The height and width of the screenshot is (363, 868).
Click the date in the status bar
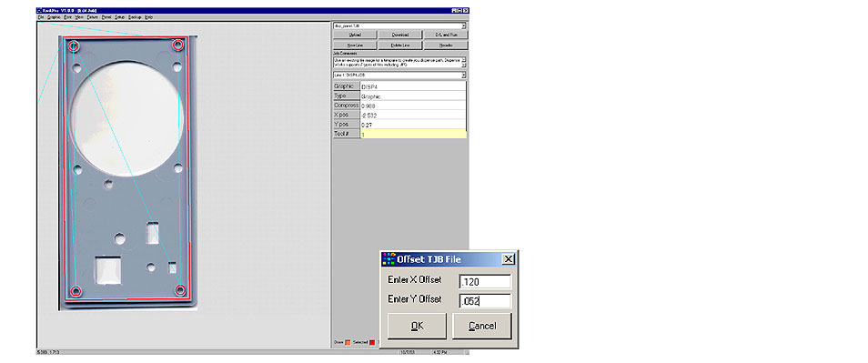[407, 352]
